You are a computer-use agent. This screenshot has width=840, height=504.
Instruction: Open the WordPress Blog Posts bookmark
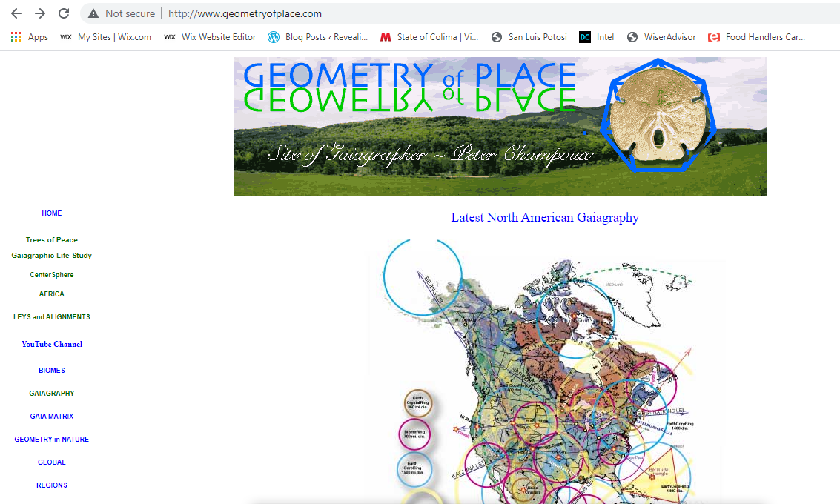pos(318,37)
